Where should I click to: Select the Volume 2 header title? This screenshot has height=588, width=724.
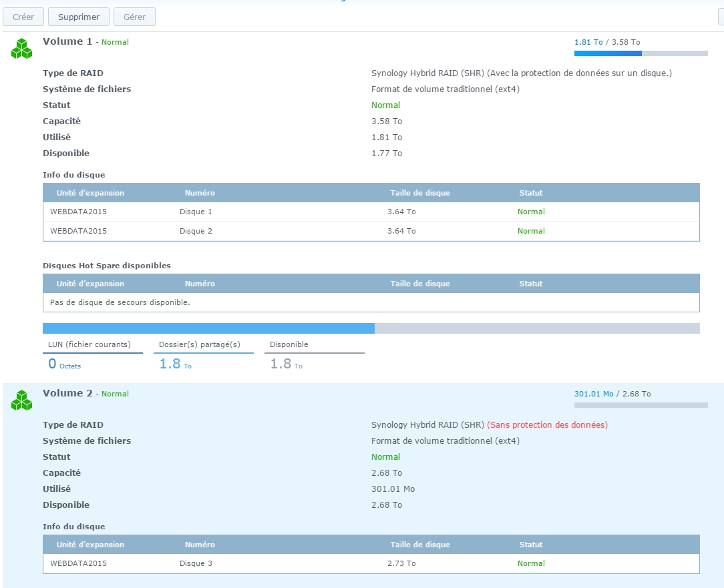[x=67, y=393]
